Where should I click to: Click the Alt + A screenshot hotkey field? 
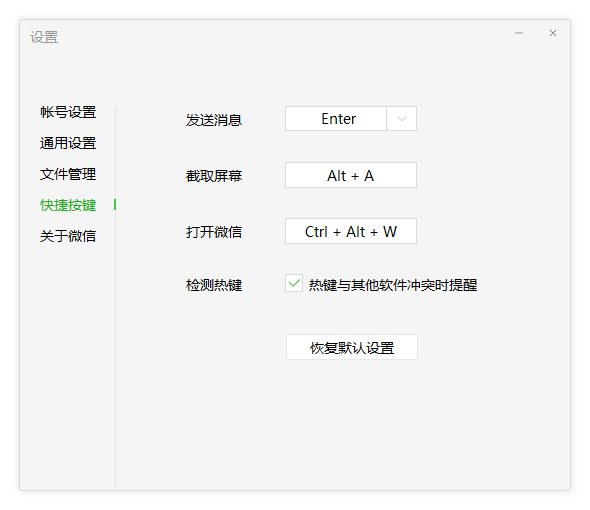coord(351,175)
